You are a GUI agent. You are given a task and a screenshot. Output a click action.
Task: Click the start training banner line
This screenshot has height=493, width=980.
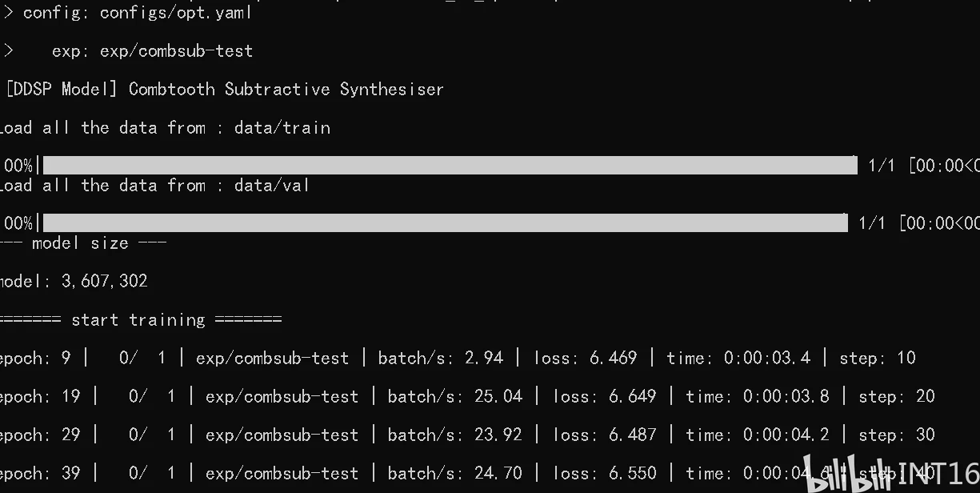140,319
